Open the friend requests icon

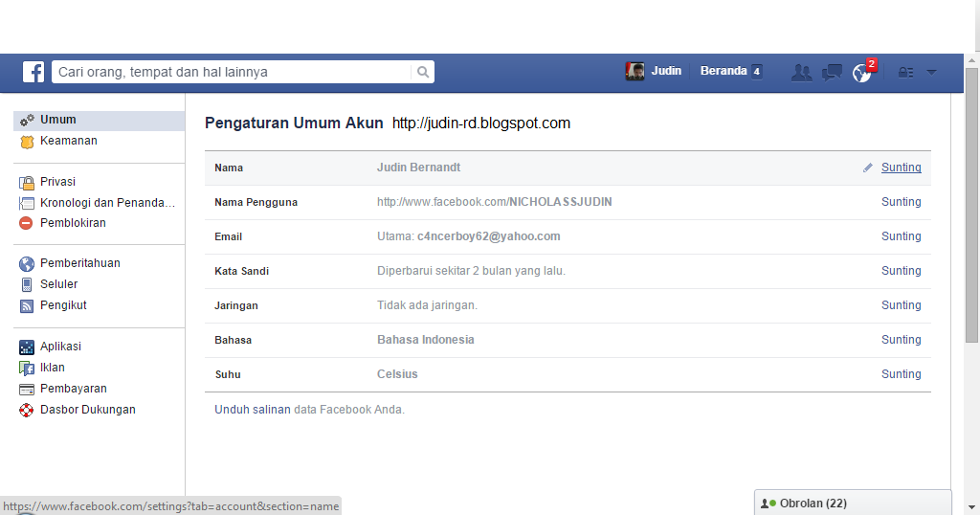(801, 73)
